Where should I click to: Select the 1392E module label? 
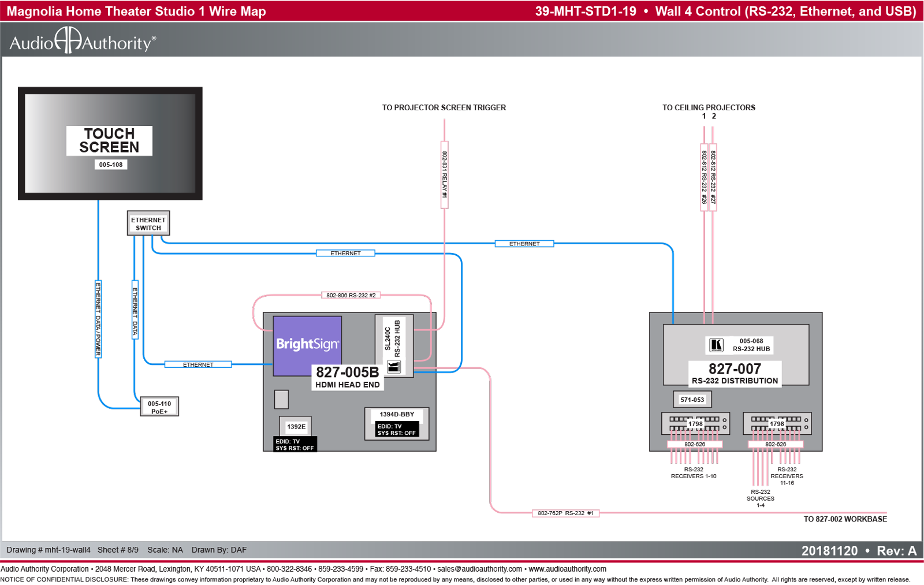[x=296, y=427]
